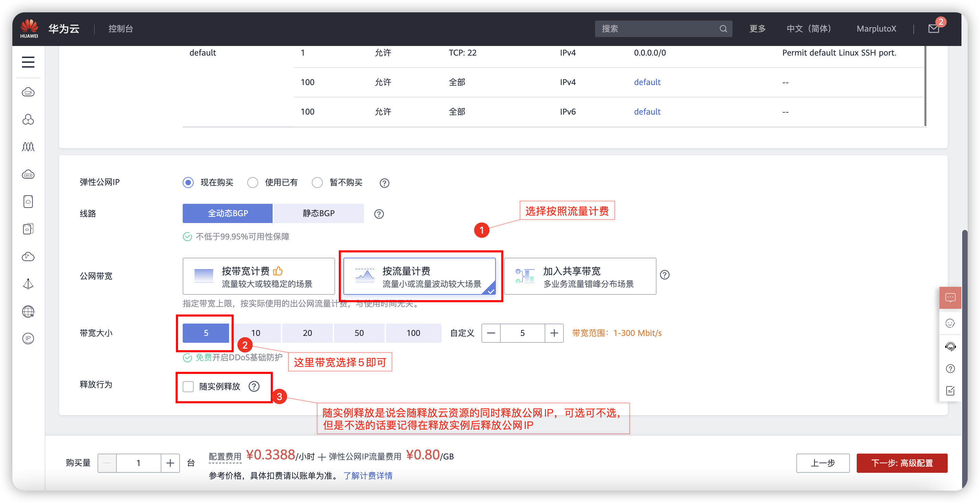This screenshot has height=503, width=980.
Task: Select the 暂不购买 radio option
Action: [317, 183]
